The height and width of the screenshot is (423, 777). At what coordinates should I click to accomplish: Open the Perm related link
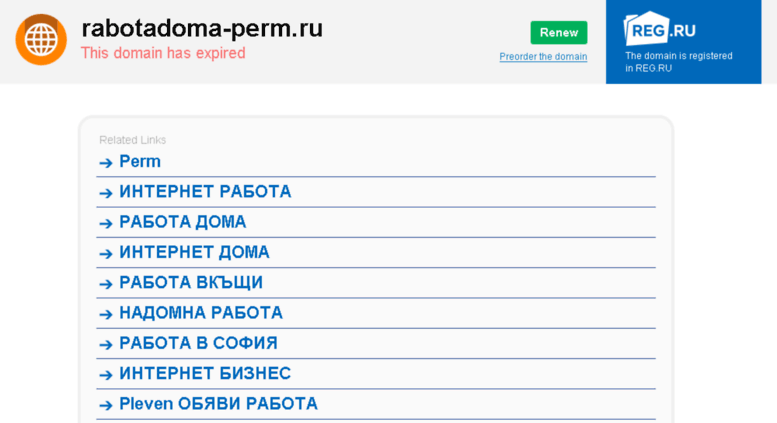coord(140,161)
